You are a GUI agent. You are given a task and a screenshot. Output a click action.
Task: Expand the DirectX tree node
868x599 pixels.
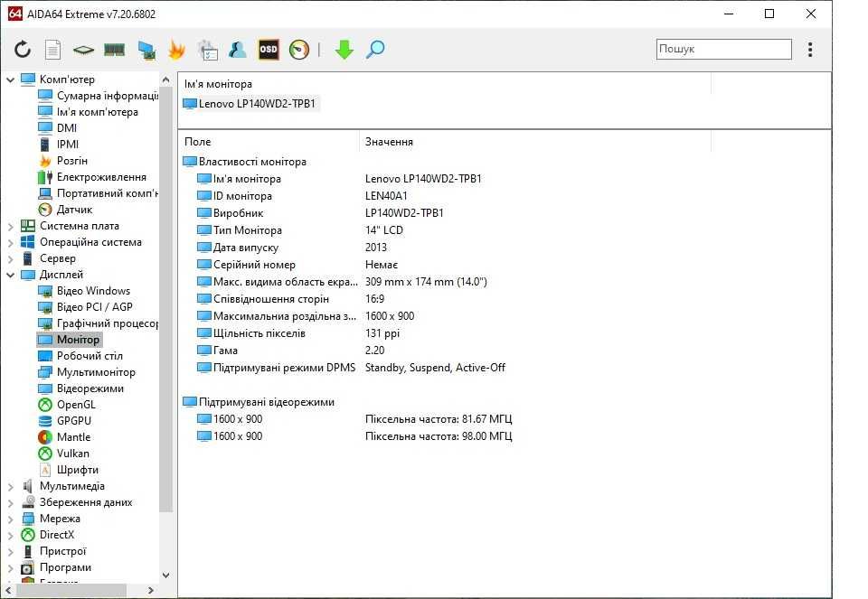(11, 536)
